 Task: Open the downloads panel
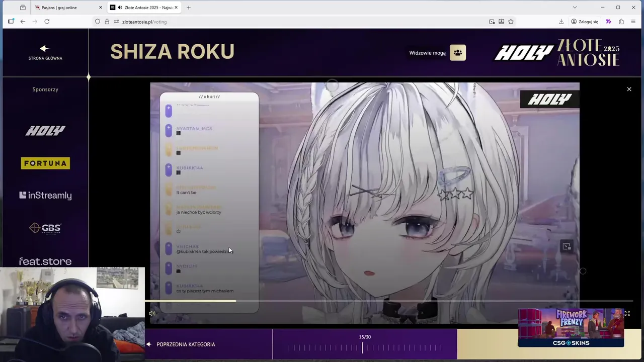coord(561,22)
